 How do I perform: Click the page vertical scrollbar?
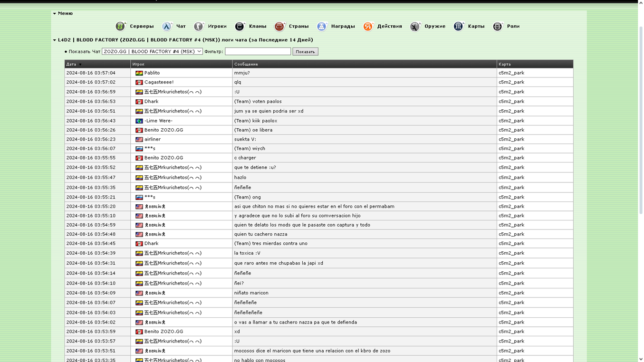640,119
